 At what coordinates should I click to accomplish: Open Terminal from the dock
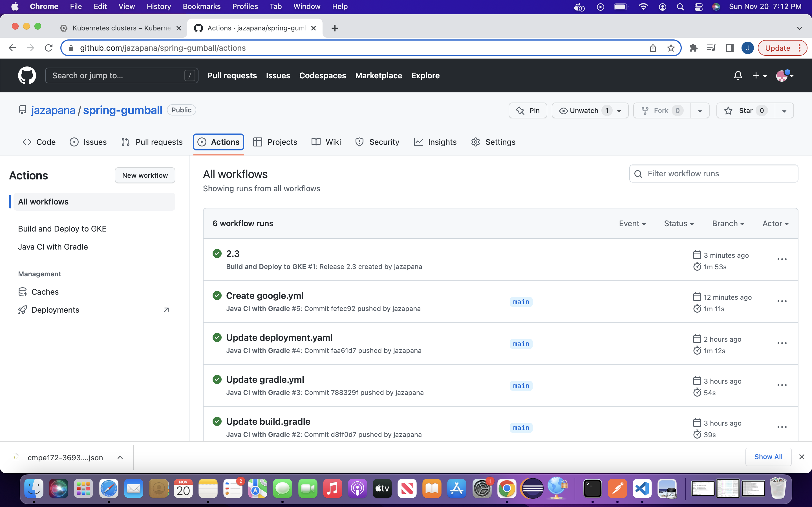(592, 489)
